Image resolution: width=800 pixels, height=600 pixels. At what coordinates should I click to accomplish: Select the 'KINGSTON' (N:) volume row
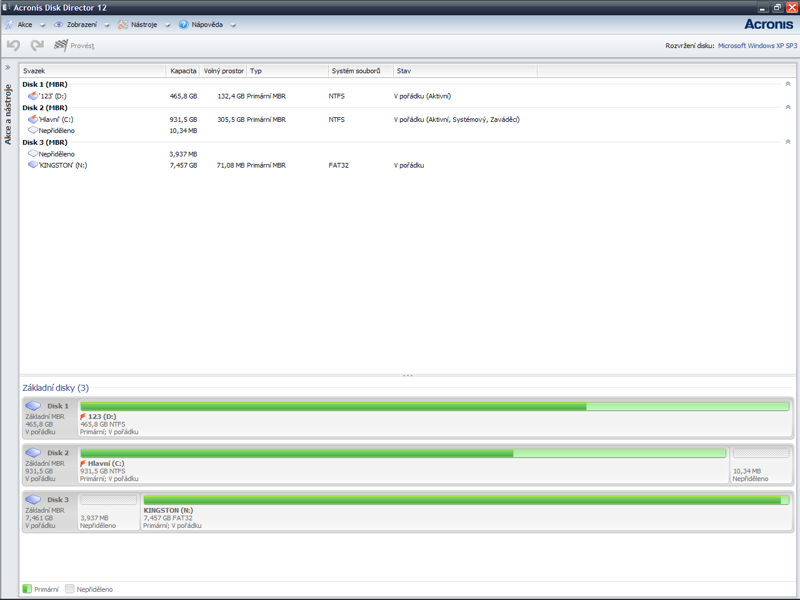coord(407,165)
